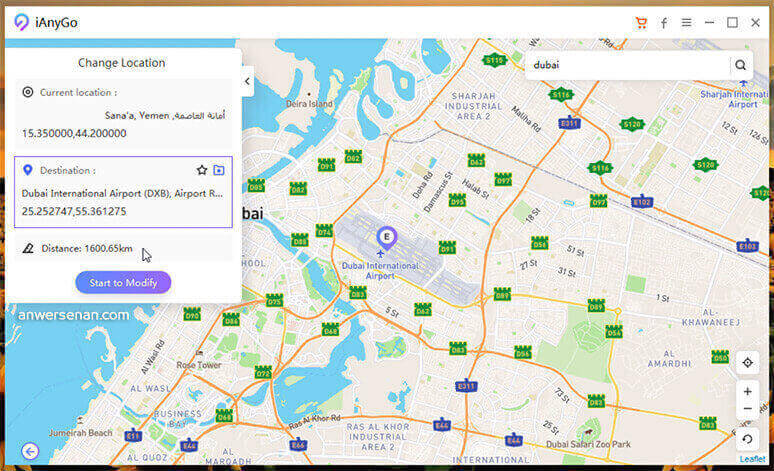
Task: Click the S115 road shield
Action: 494,61
